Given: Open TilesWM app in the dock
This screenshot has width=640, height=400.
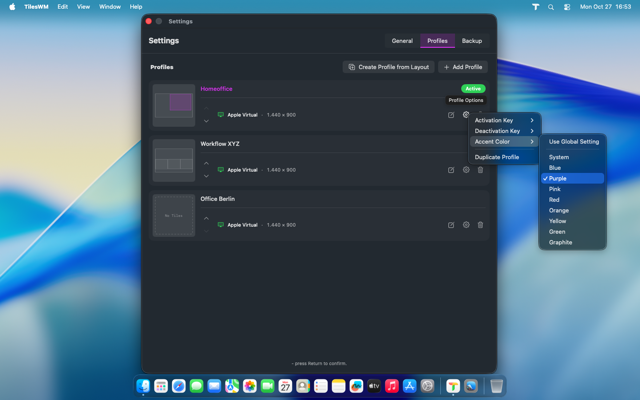Looking at the screenshot, I should pyautogui.click(x=453, y=386).
